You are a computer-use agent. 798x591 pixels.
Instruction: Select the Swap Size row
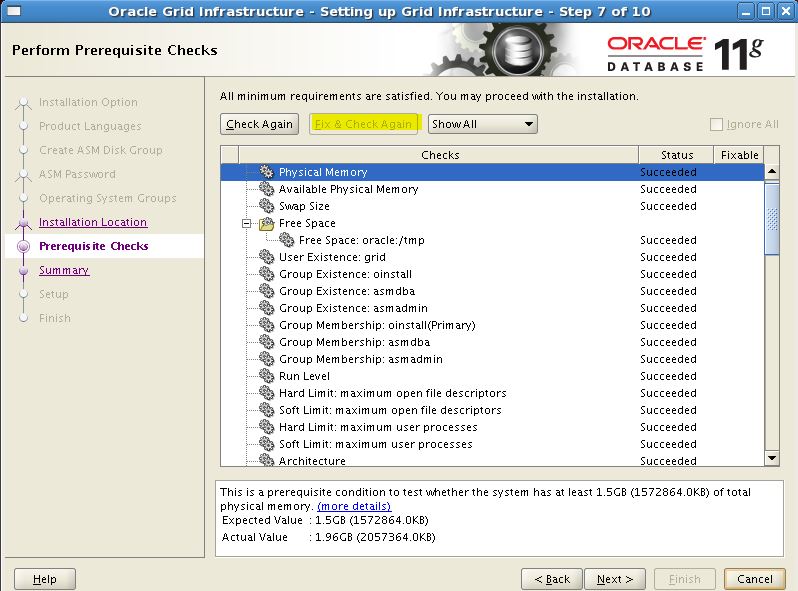click(x=492, y=206)
